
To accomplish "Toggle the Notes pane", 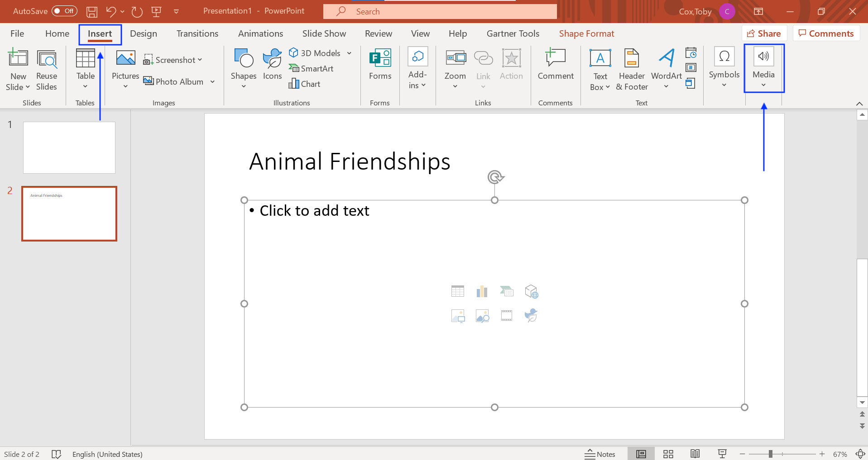I will coord(600,454).
